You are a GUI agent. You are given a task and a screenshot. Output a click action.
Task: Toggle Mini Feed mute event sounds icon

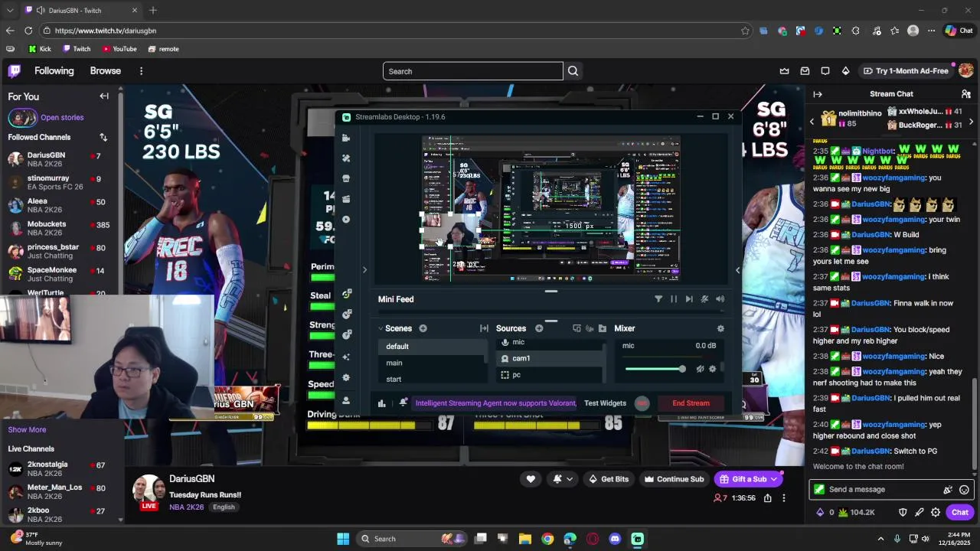pyautogui.click(x=704, y=299)
